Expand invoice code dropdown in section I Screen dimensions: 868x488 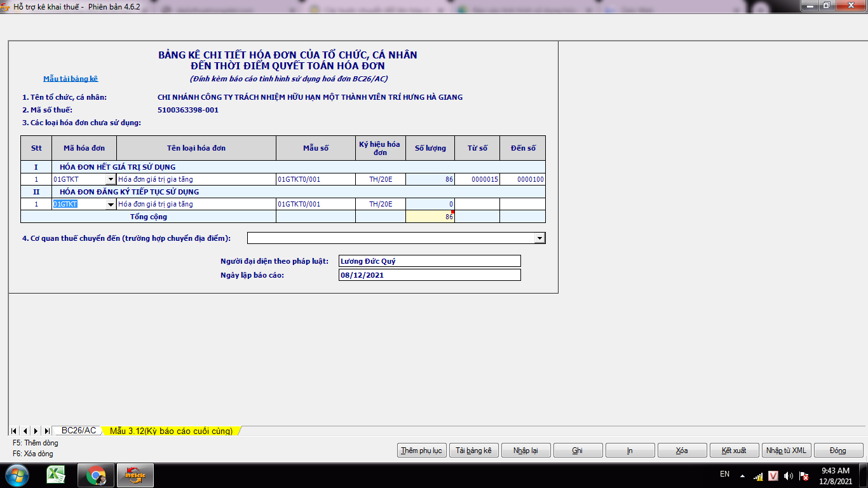111,180
